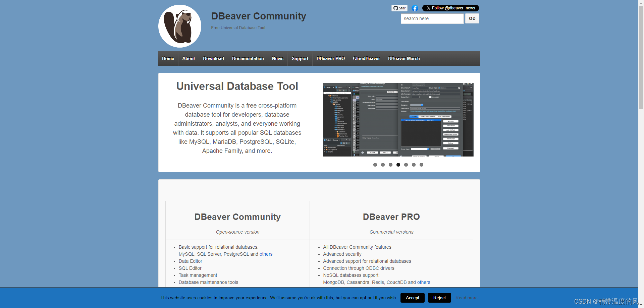The width and height of the screenshot is (644, 308).
Task: Click the Go search button
Action: 472,18
